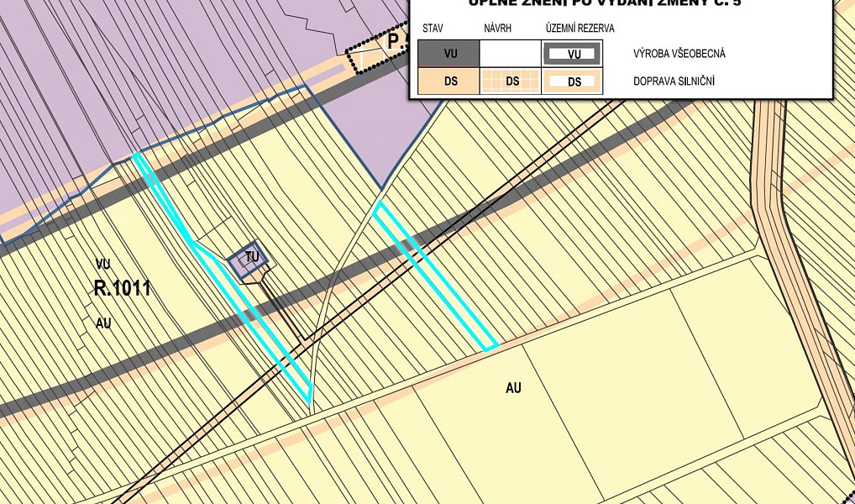Screen dimensions: 855x504
Task: Select the gridded DS swatch under NÁVRH
Action: pos(511,81)
